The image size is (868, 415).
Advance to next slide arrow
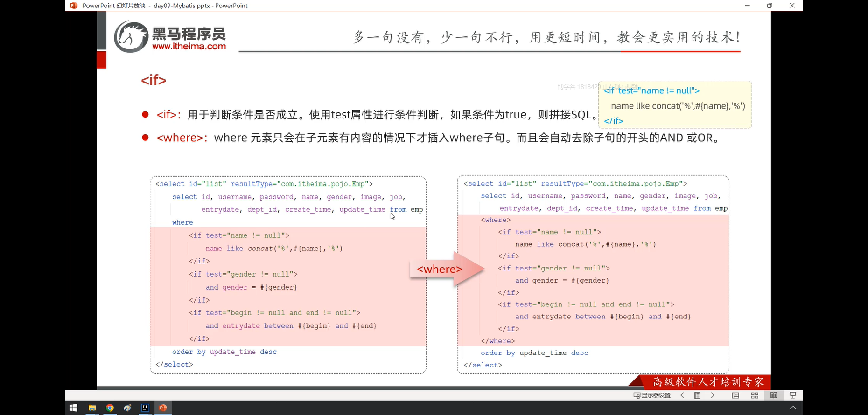click(x=713, y=395)
